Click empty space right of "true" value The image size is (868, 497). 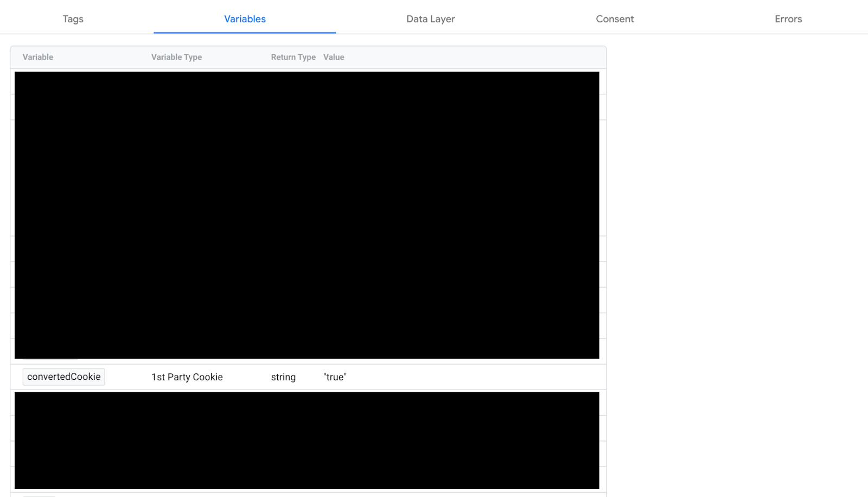click(x=472, y=377)
